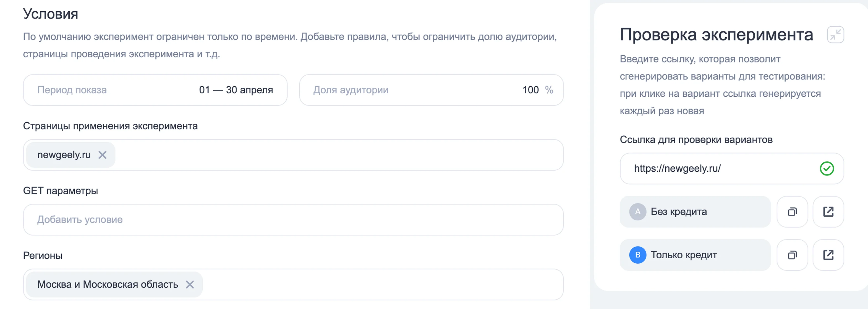Open variant Только кредит in new tab
This screenshot has width=868, height=309.
point(828,255)
